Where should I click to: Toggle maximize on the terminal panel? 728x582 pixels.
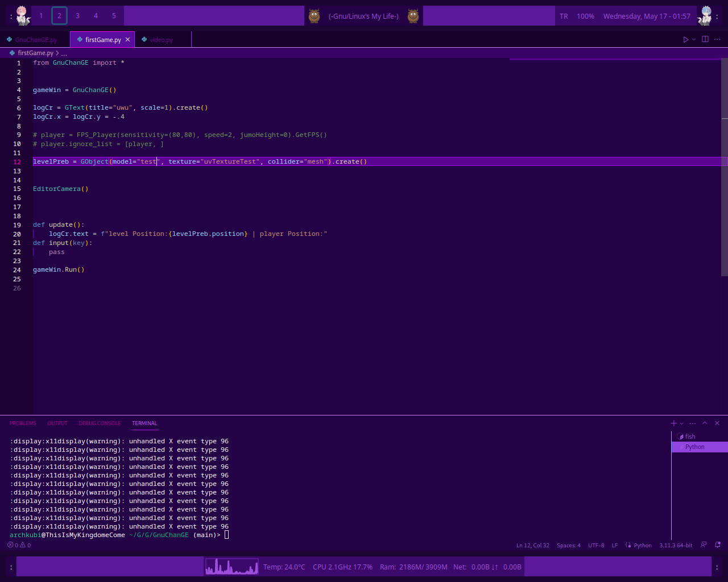click(705, 423)
